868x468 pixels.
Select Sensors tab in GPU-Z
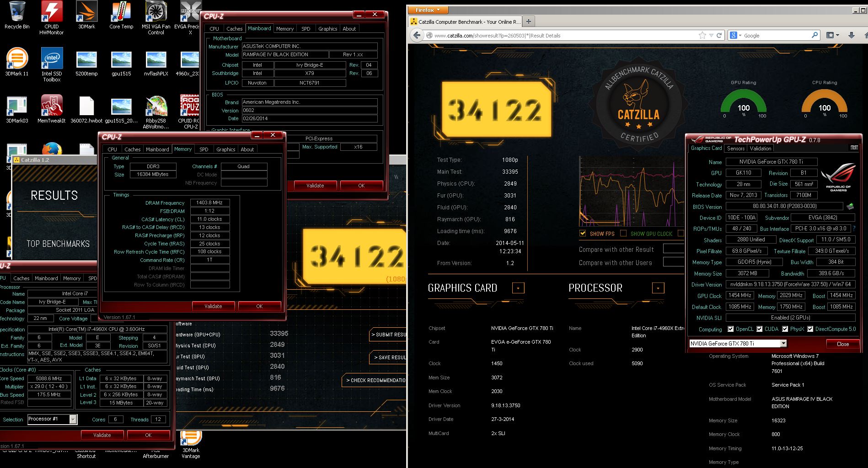tap(736, 149)
